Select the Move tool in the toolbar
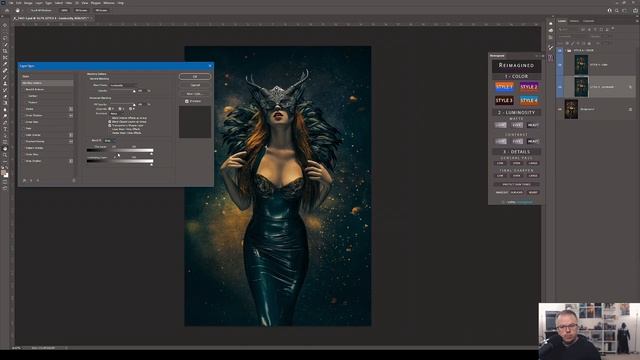640x360 pixels. [x=5, y=25]
